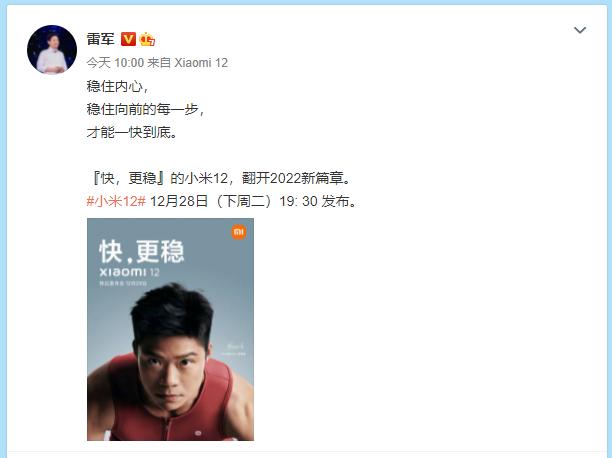Image resolution: width=612 pixels, height=458 pixels.
Task: Open the post options chevron menu
Action: click(x=580, y=30)
